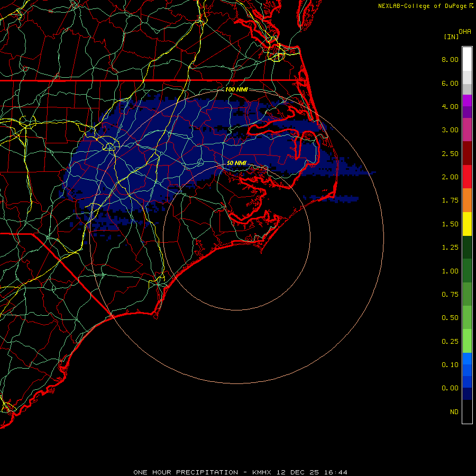Click the bright magenta legend swatch

click(x=467, y=100)
